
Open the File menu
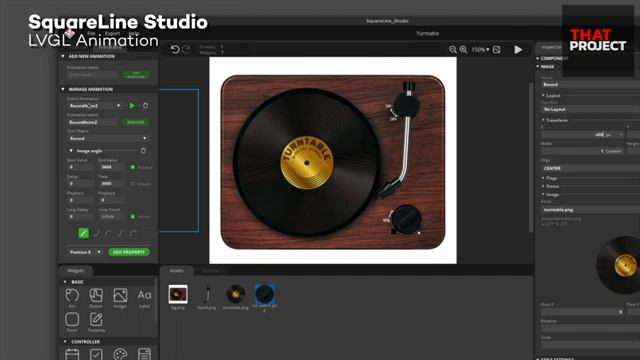91,33
